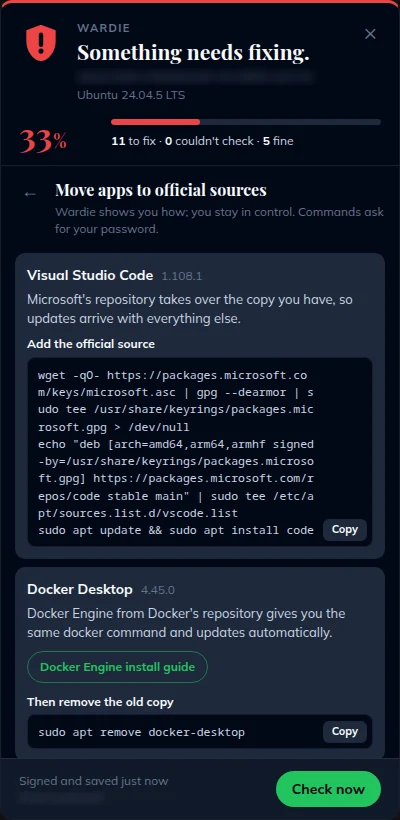The image size is (400, 820).
Task: Click 'Add the official source' subheading
Action: click(91, 344)
